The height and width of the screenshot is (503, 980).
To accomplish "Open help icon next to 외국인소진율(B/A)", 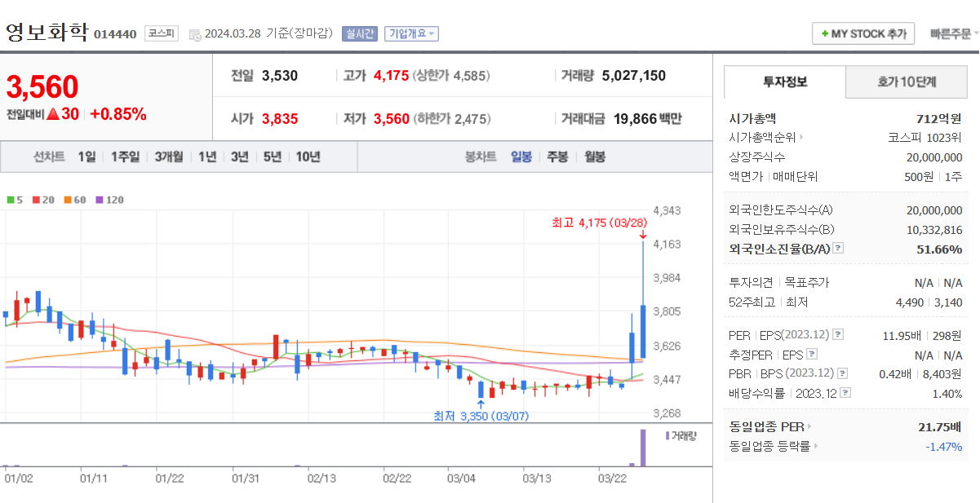I will (837, 249).
